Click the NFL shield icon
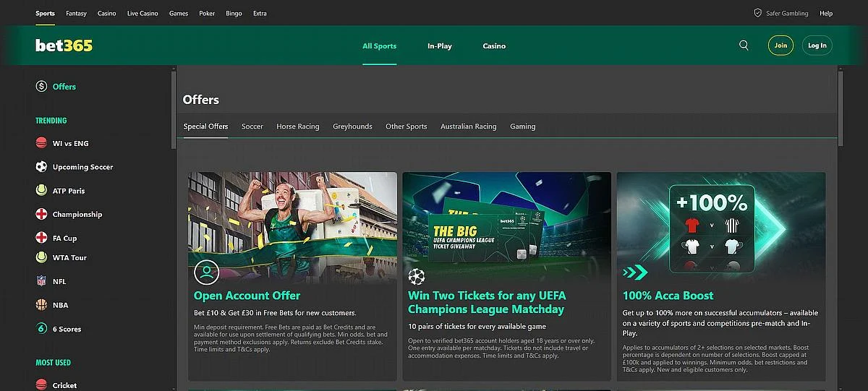868x391 pixels. tap(41, 281)
